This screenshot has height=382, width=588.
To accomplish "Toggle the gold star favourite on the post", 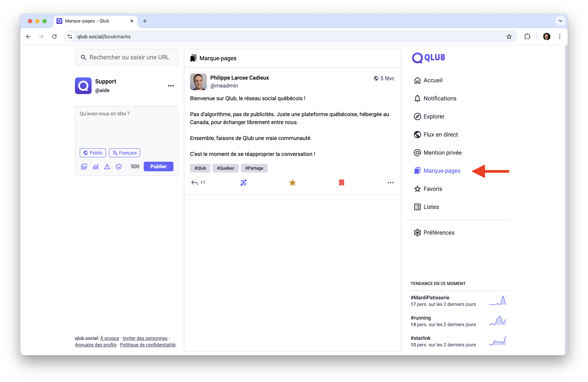I will (293, 183).
